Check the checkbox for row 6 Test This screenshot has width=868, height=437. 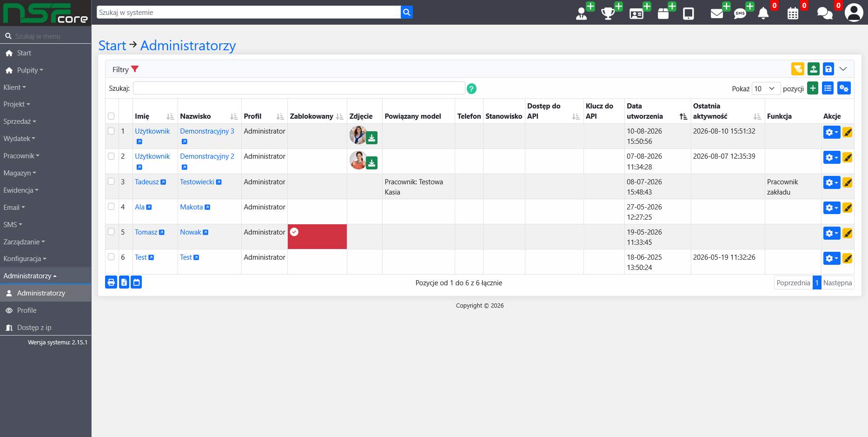(111, 257)
